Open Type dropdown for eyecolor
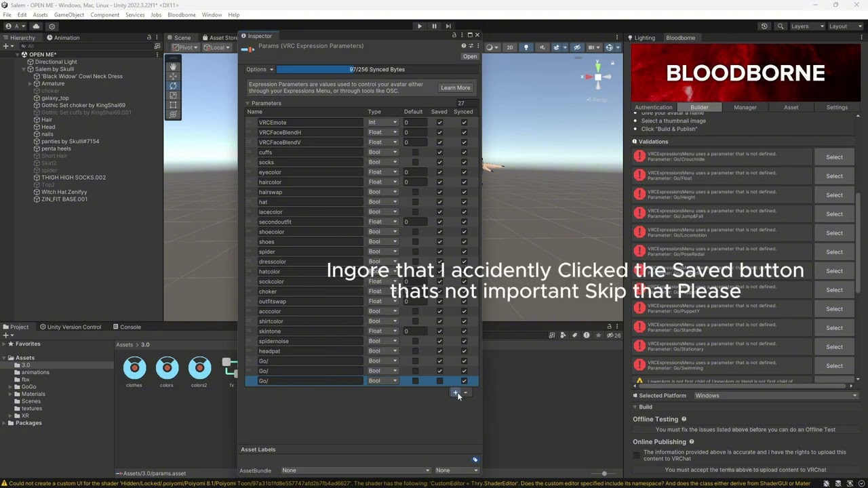The image size is (868, 488). click(x=382, y=172)
